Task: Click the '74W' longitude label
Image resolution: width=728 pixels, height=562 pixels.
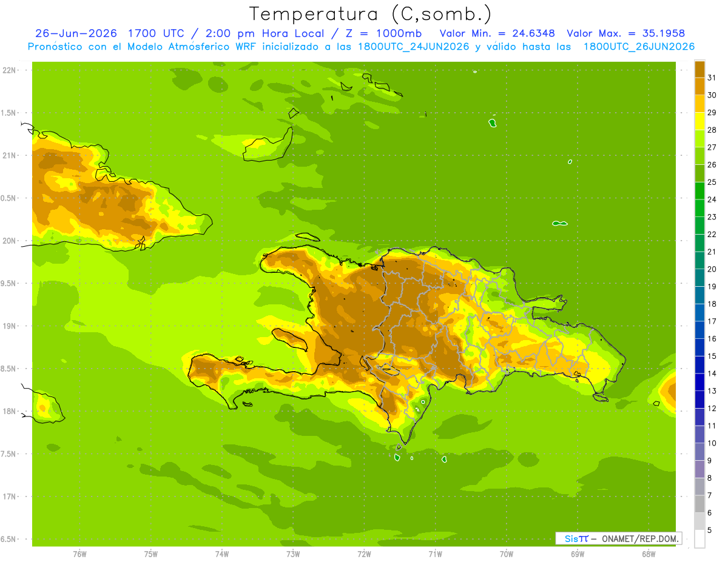Action: (222, 554)
